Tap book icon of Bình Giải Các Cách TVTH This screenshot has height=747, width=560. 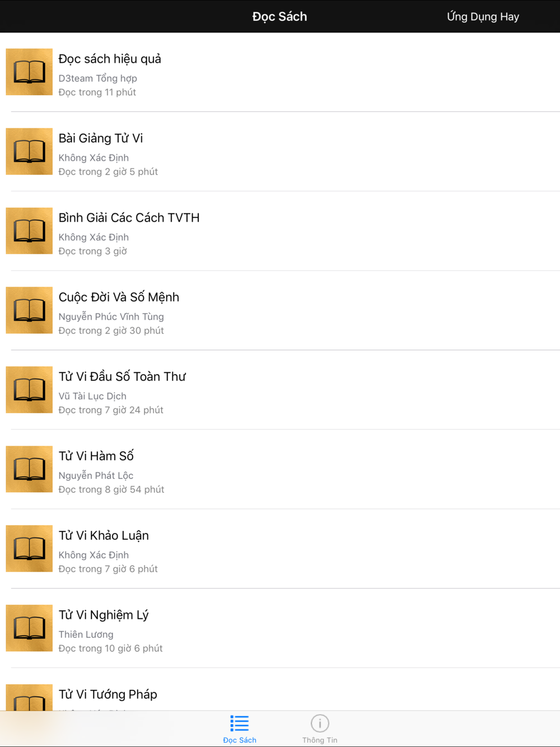point(29,231)
